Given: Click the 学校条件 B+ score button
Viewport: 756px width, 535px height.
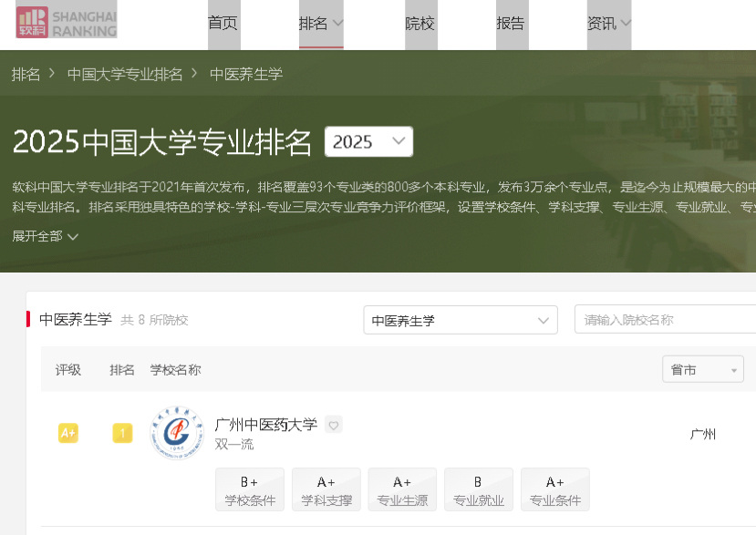Looking at the screenshot, I should (250, 489).
